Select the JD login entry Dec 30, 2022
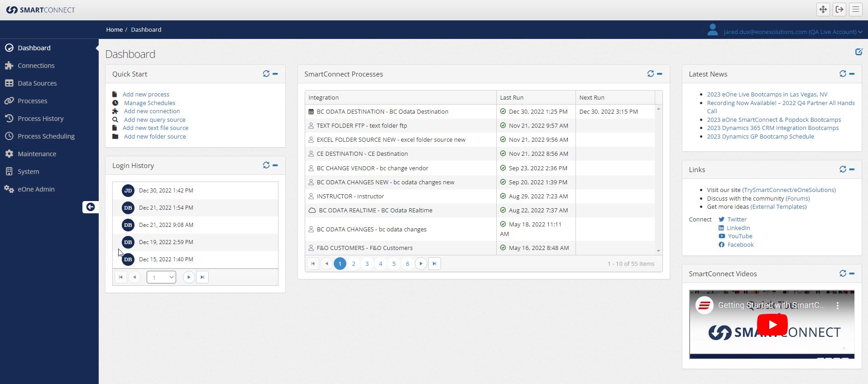 tap(195, 191)
